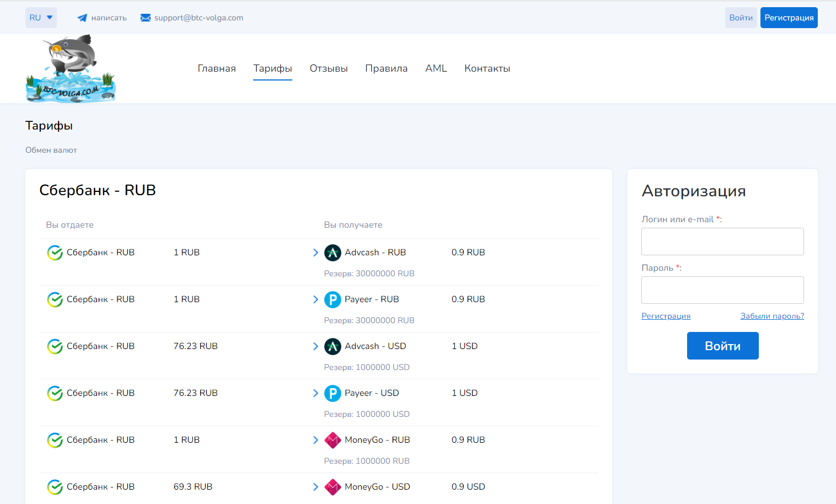Click the Advcash - USD logo icon
The height and width of the screenshot is (504, 836).
tap(333, 346)
